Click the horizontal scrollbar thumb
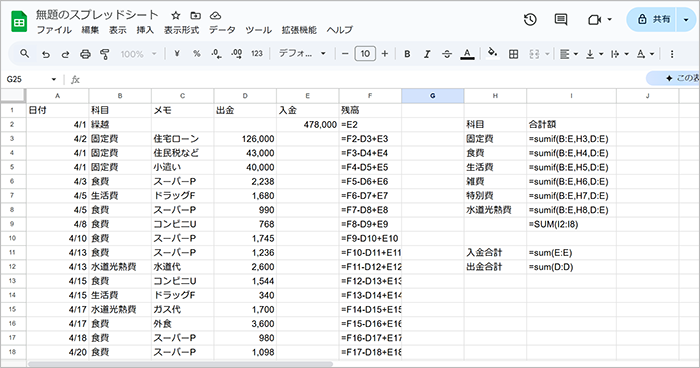700x368 pixels. click(x=180, y=364)
